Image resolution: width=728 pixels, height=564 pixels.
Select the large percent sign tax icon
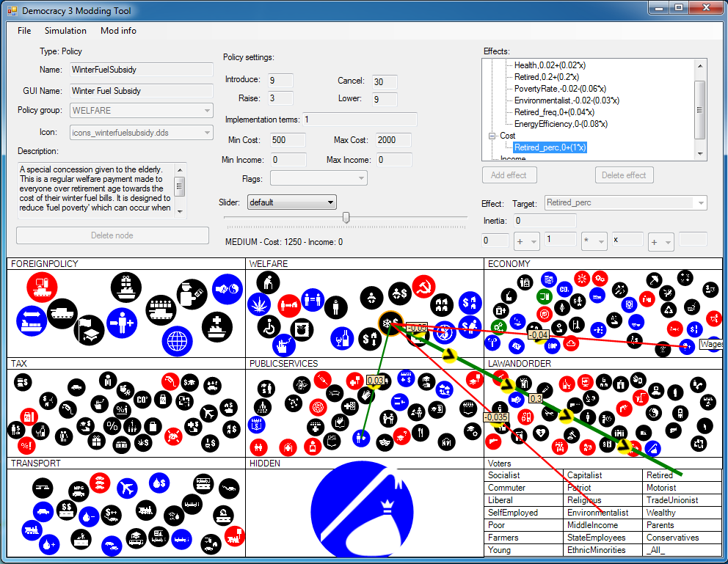(112, 425)
